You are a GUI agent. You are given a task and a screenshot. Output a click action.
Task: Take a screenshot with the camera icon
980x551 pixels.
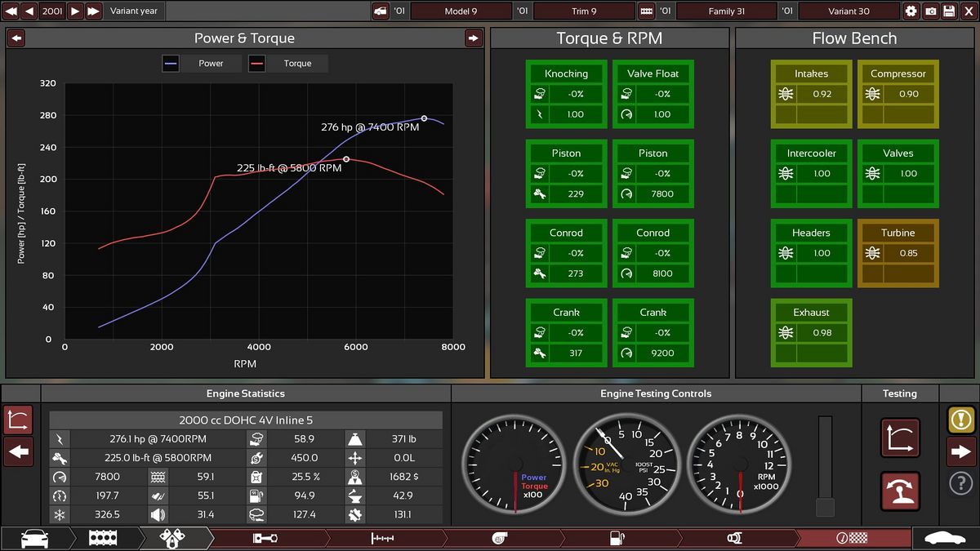[930, 11]
